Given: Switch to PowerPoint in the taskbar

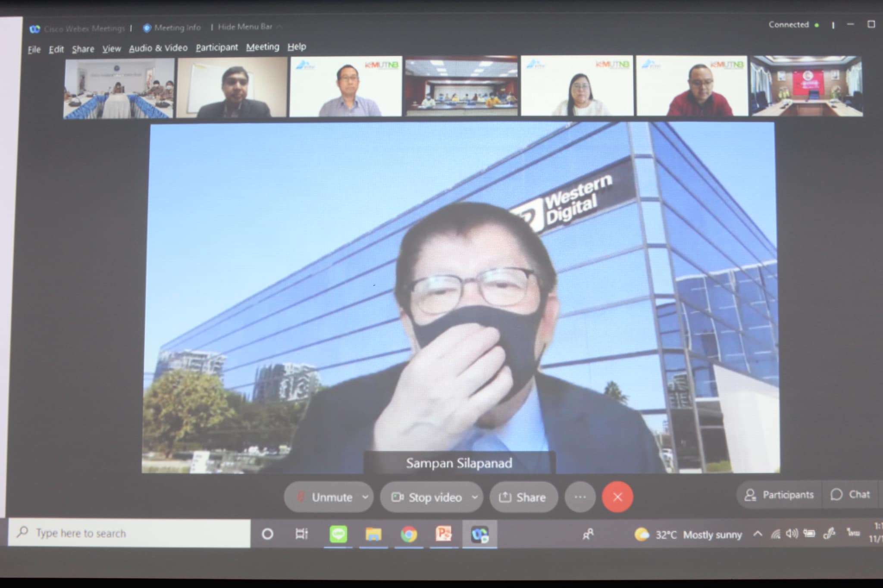Looking at the screenshot, I should (x=444, y=534).
